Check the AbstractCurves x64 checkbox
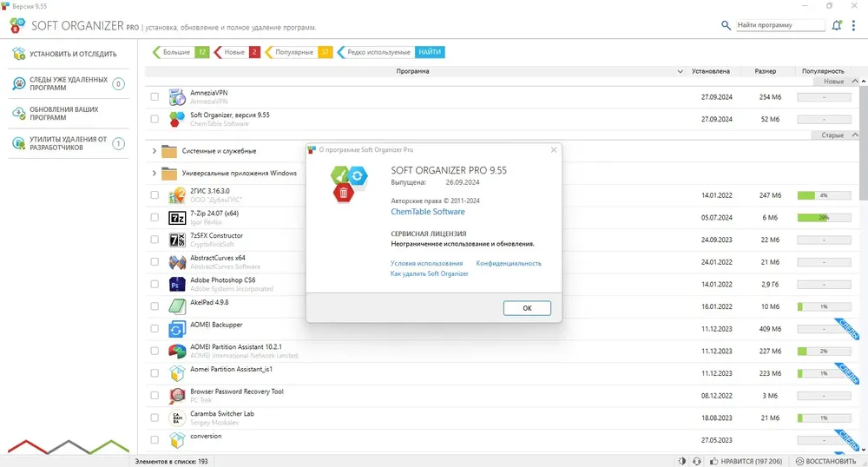 pos(155,262)
